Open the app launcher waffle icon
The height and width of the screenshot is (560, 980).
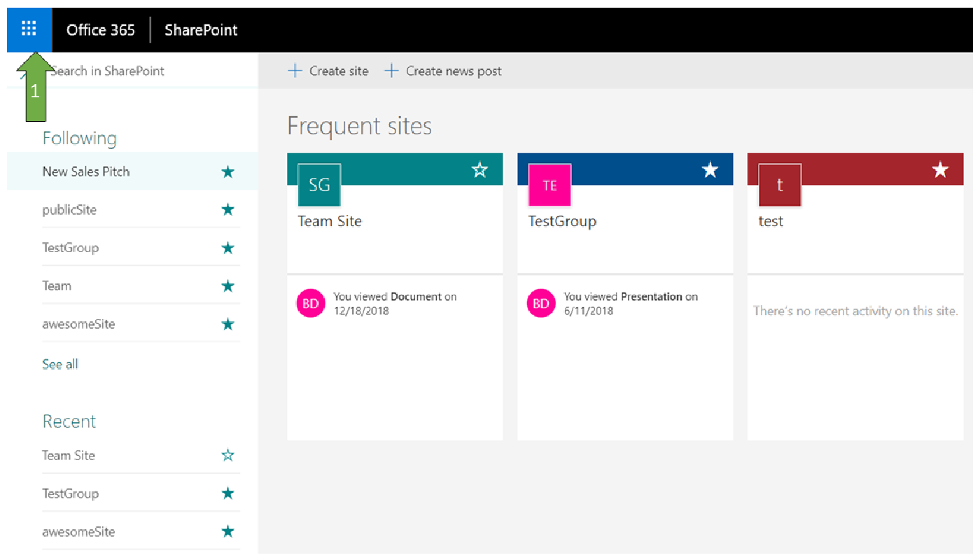pos(29,29)
